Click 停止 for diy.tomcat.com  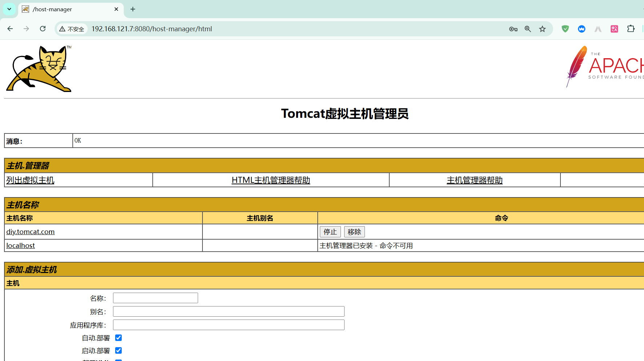[330, 232]
